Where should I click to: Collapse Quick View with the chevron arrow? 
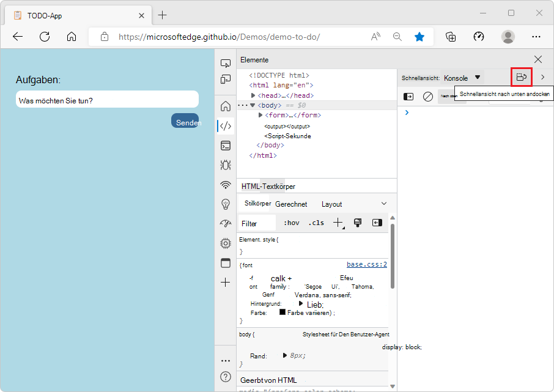click(x=543, y=77)
